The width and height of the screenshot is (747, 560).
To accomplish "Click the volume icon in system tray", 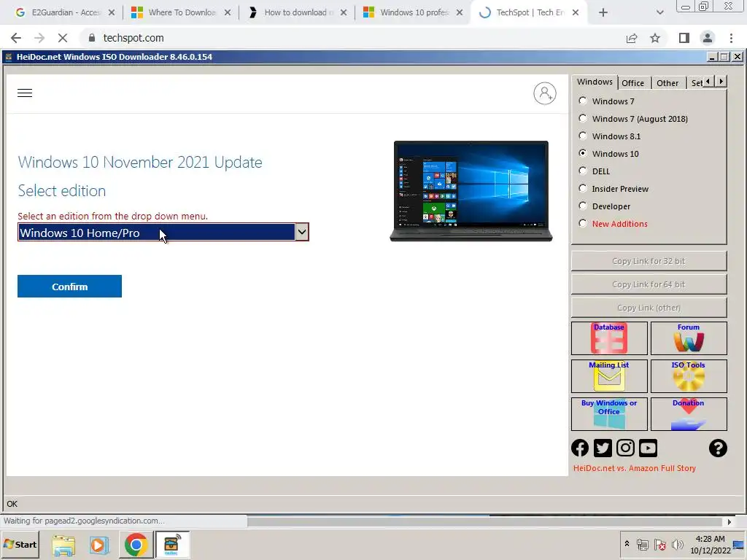I will [x=677, y=544].
